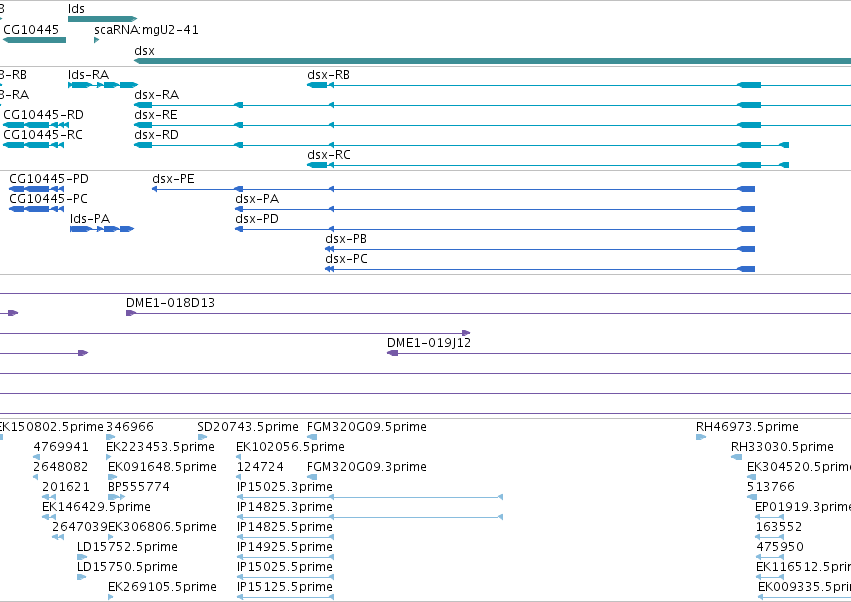
Task: Select the IP15025.5prime EST
Action: click(285, 578)
